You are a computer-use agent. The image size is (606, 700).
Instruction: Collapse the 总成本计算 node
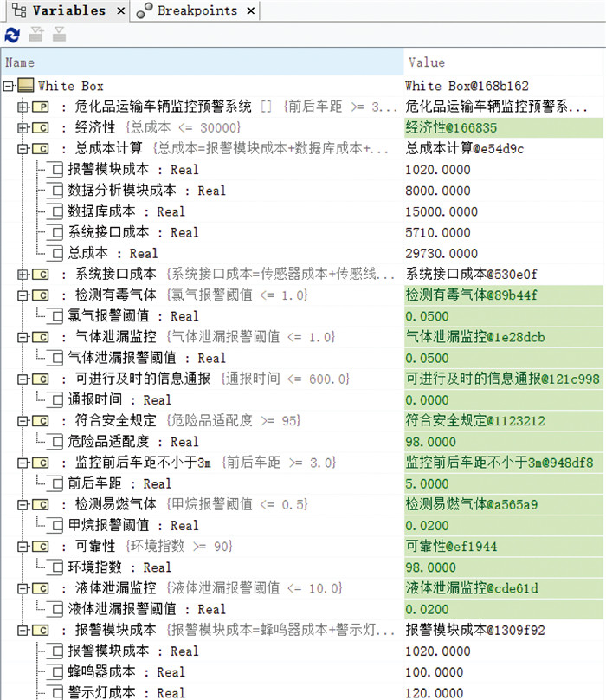(23, 149)
